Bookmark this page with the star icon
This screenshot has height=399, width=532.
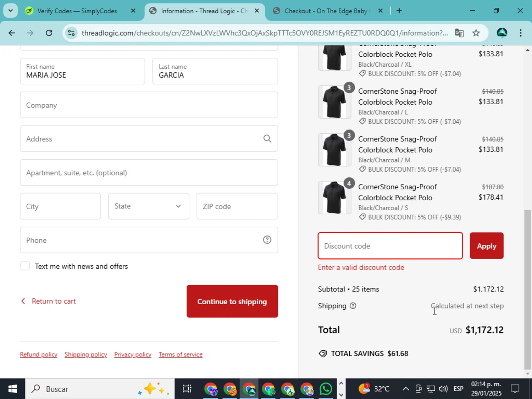point(476,33)
